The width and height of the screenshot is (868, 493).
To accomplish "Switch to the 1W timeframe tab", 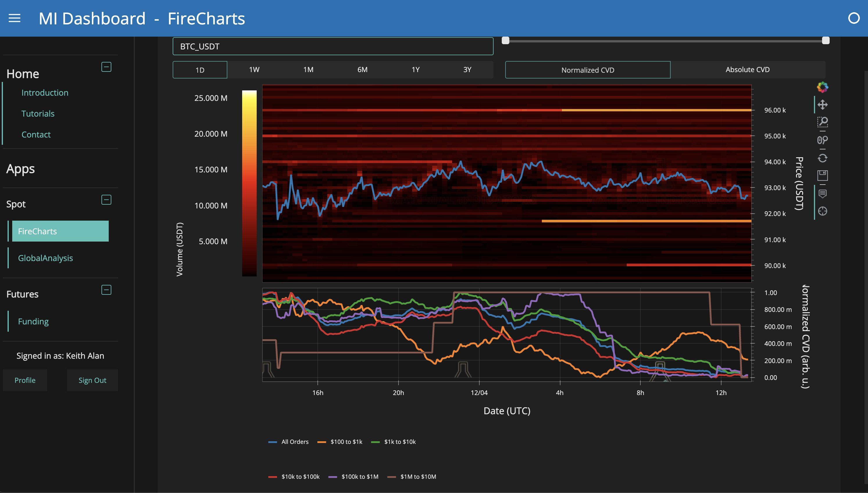I will [254, 69].
